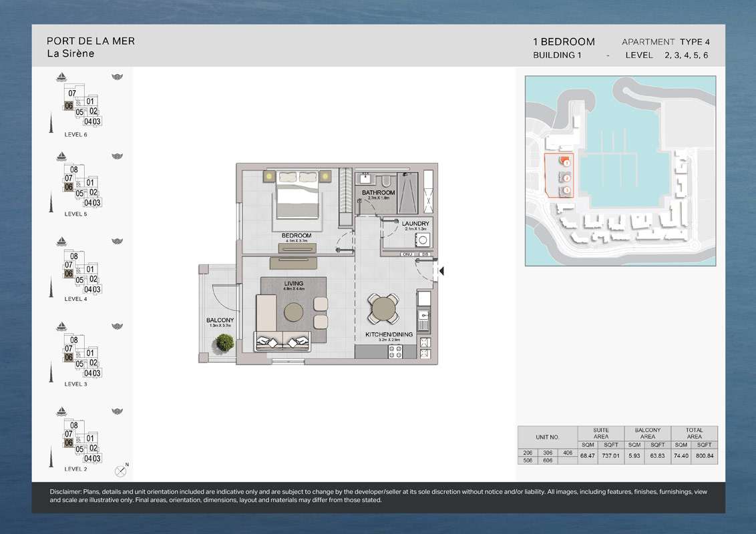Click the round dining table

(384, 309)
